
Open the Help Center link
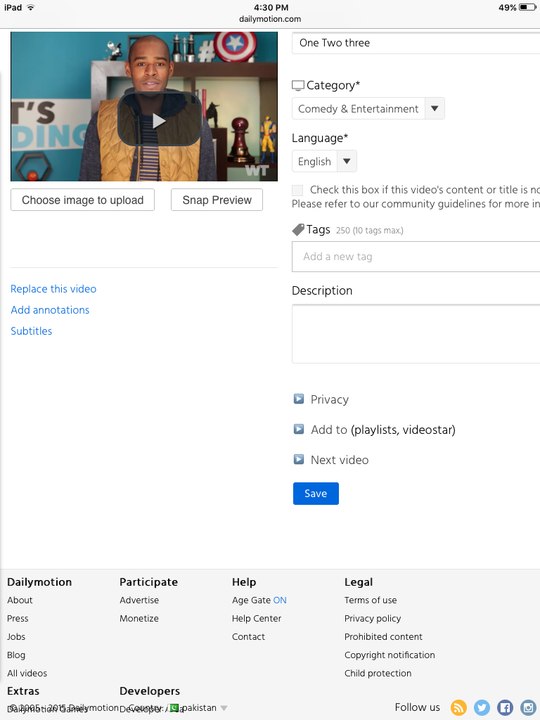click(x=256, y=618)
